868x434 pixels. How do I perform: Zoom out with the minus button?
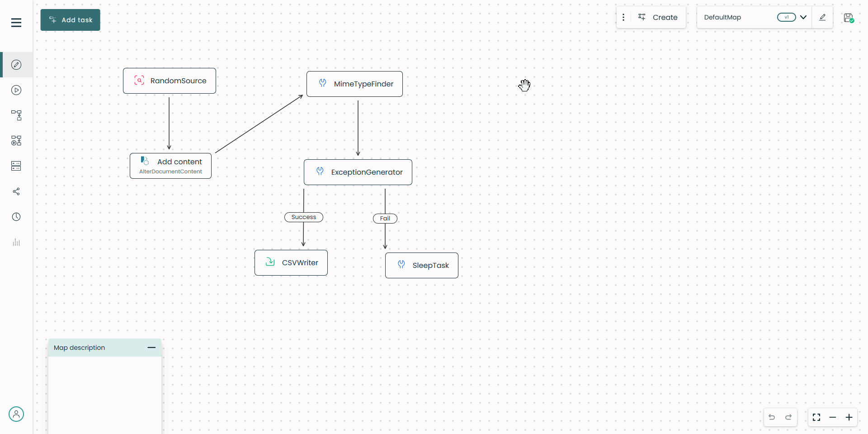[x=833, y=417]
